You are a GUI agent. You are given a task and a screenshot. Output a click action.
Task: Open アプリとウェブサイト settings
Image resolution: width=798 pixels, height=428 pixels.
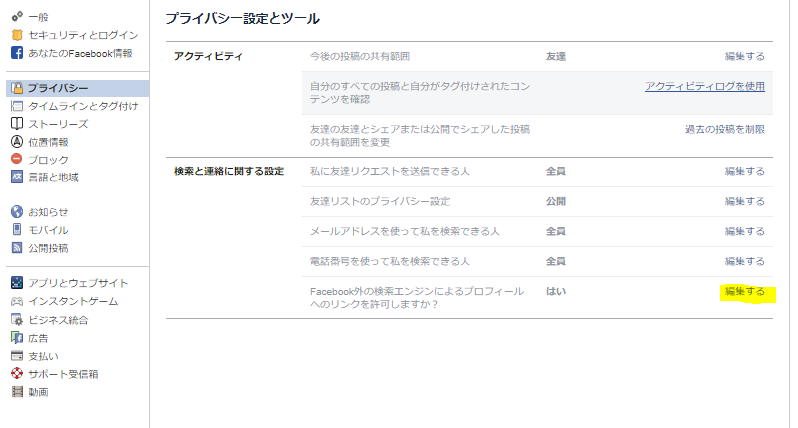[x=78, y=283]
